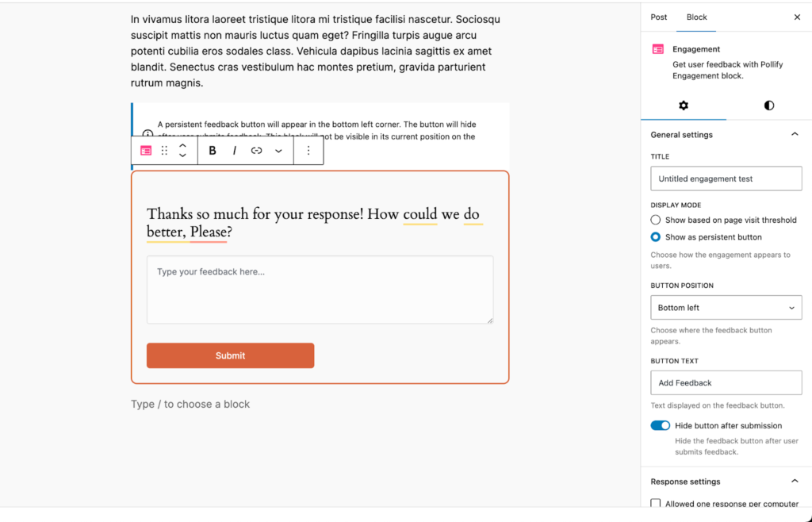Toggle bold formatting
This screenshot has height=522, width=812.
(212, 151)
